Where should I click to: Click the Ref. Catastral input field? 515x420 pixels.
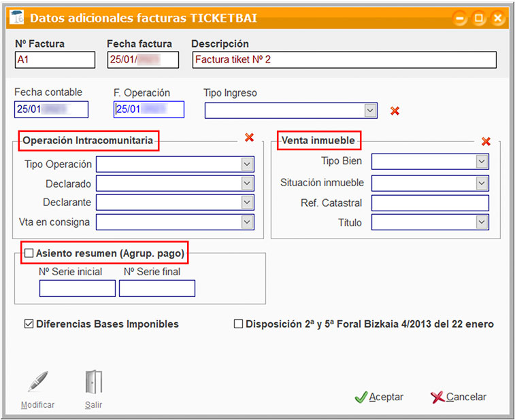click(x=430, y=203)
